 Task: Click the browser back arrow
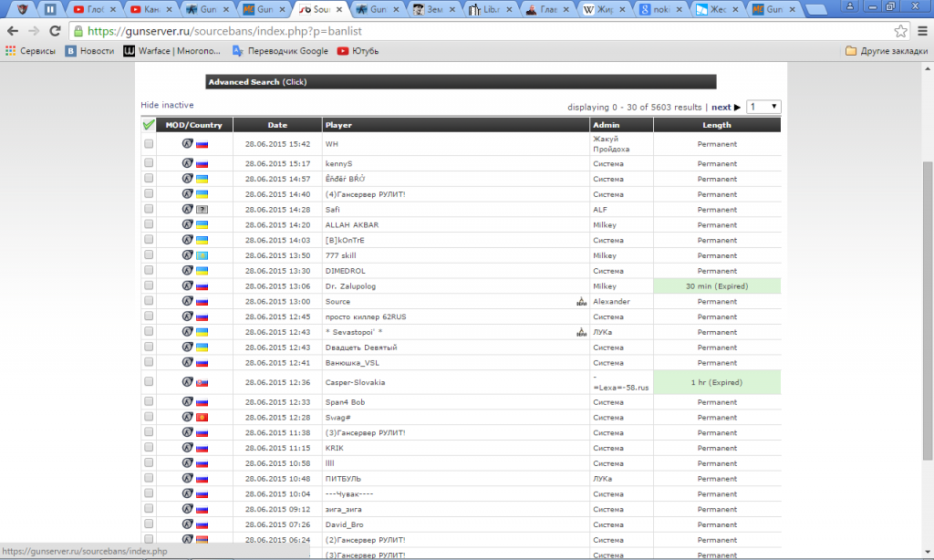[13, 31]
